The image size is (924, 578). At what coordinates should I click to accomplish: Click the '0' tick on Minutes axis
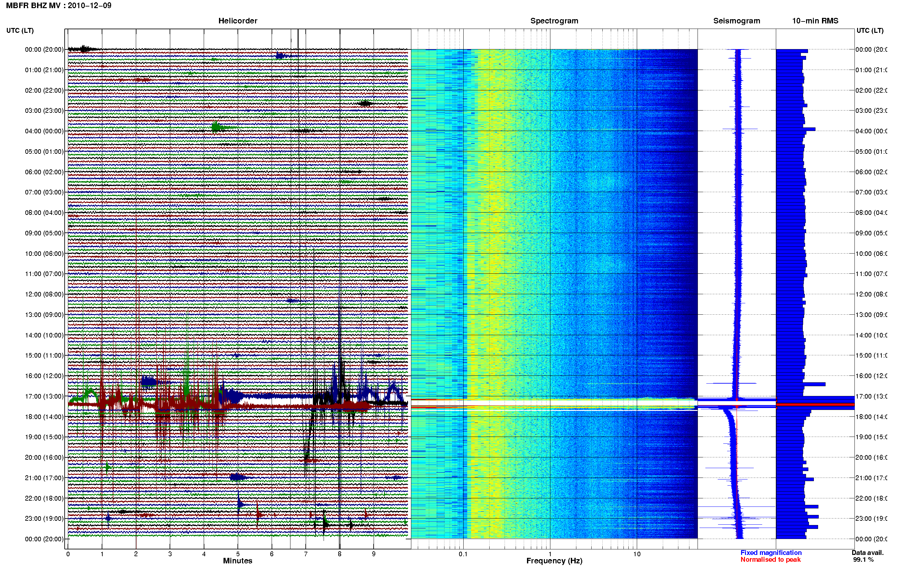[68, 554]
